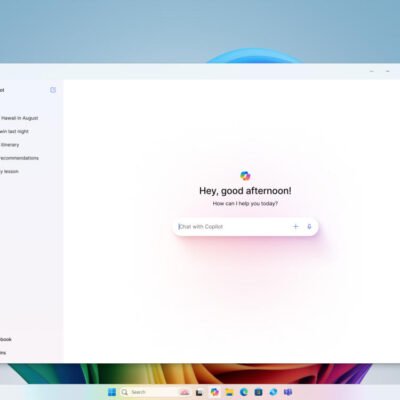Open the 'win last night' conversation
The height and width of the screenshot is (400, 400).
coord(14,131)
